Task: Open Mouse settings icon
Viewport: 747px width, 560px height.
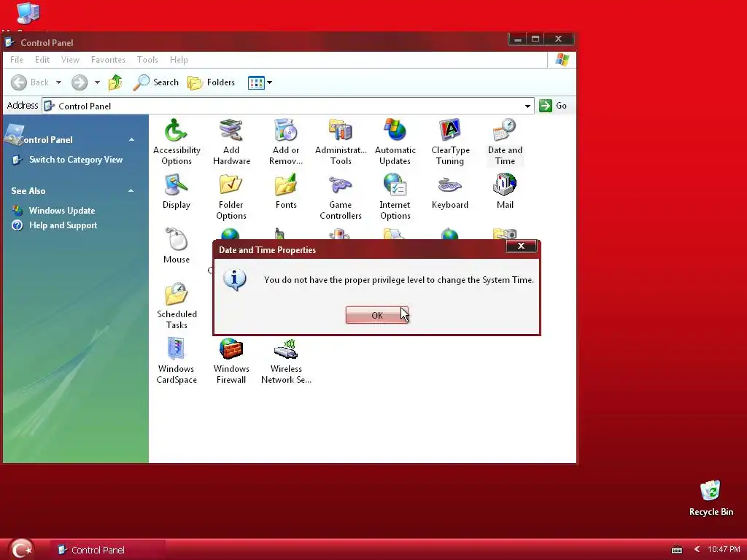Action: click(x=177, y=246)
